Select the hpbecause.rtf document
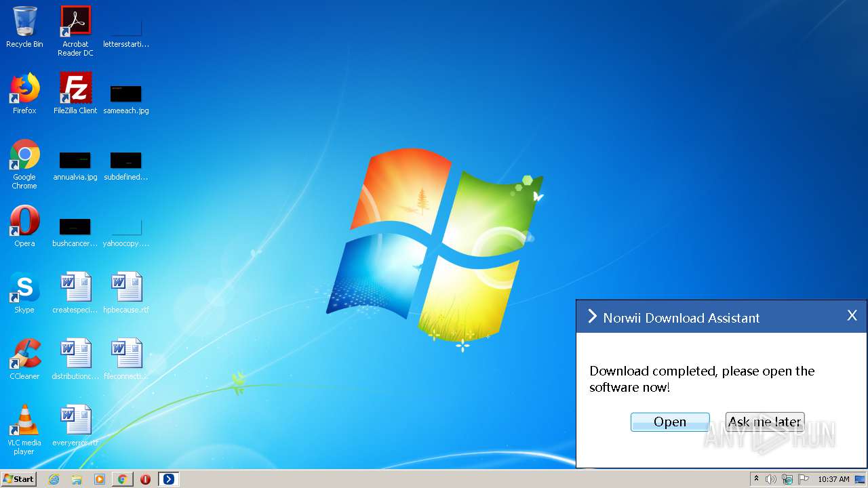868x488 pixels. click(126, 293)
